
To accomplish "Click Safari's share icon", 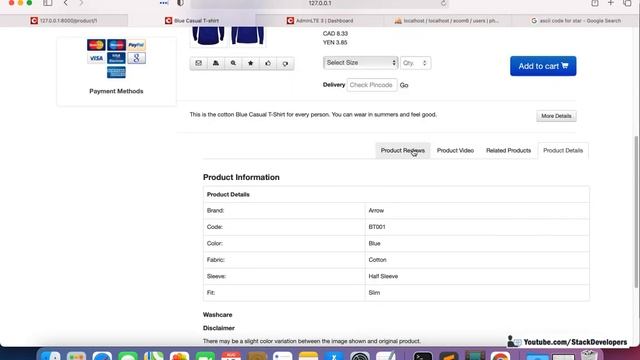I will [x=595, y=3].
